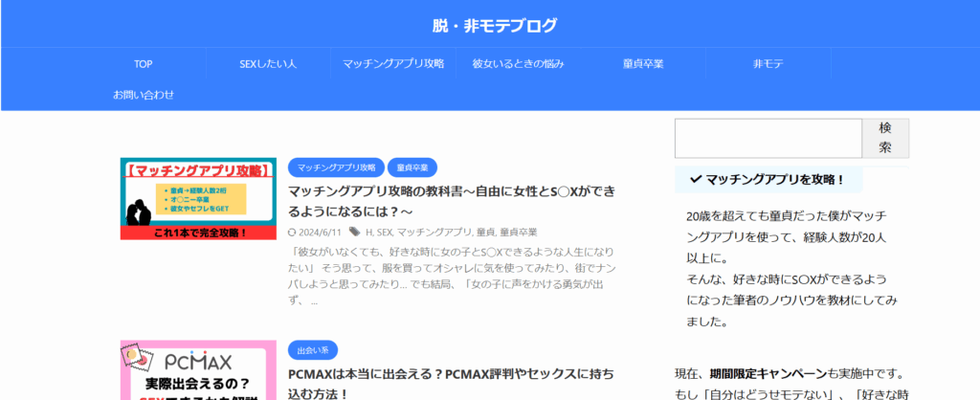Click the マッチングアプリ tag link
Screen dimensions: 980x400
point(434,233)
